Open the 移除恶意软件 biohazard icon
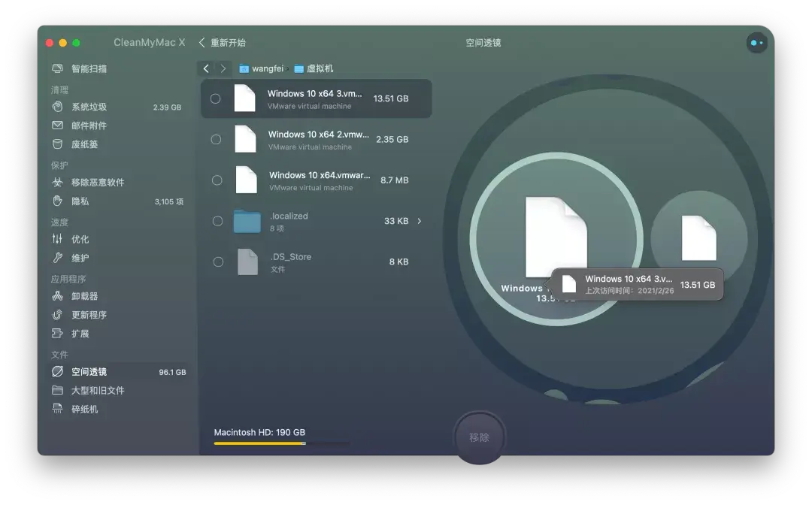This screenshot has width=812, height=505. click(57, 182)
